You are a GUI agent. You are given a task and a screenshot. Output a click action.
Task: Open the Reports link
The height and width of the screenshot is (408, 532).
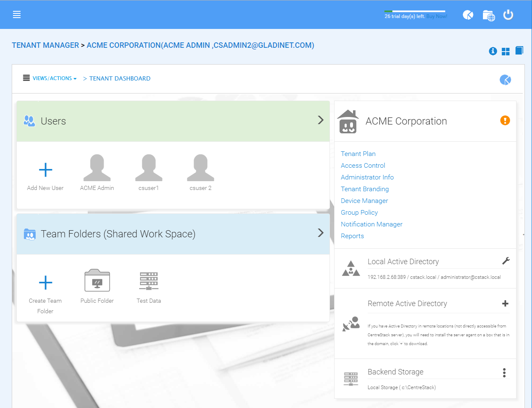(352, 236)
